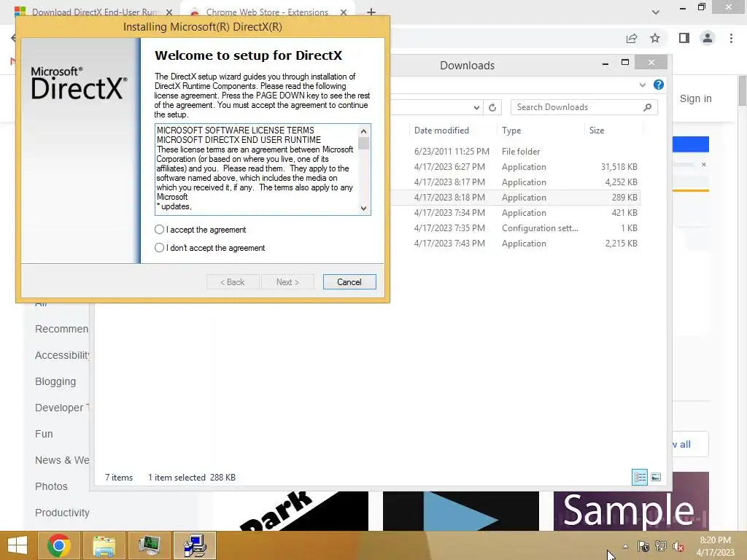The image size is (747, 560).
Task: Open the address bar history dropdown in Downloads
Action: 476,107
